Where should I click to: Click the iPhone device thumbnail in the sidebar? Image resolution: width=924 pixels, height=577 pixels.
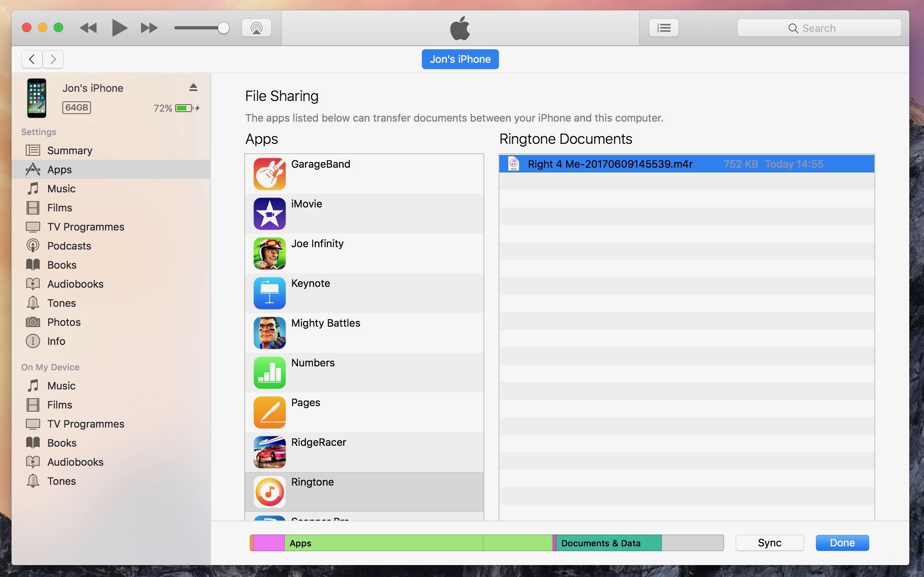(37, 98)
